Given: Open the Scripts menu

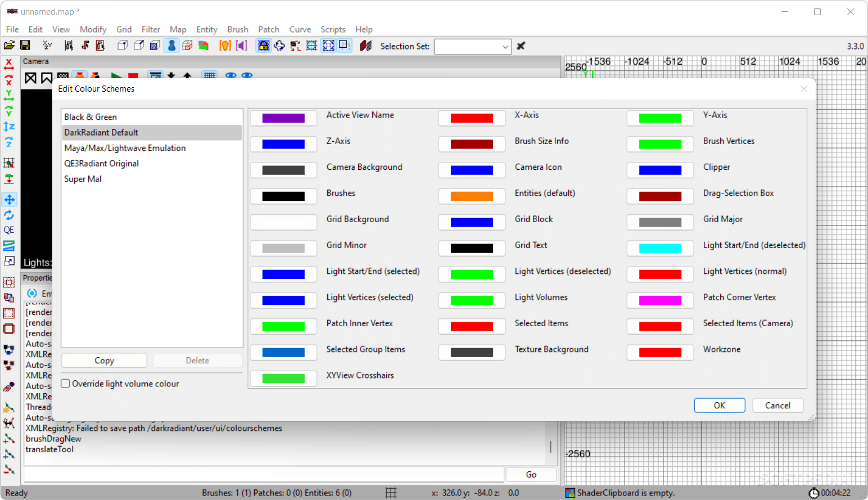Looking at the screenshot, I should 333,29.
